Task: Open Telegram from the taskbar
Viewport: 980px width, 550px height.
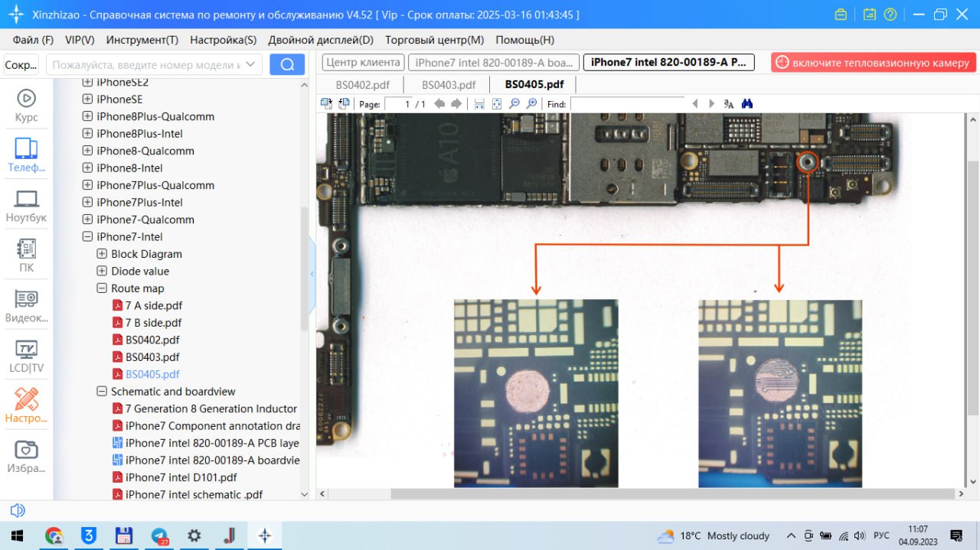Action: pyautogui.click(x=159, y=535)
